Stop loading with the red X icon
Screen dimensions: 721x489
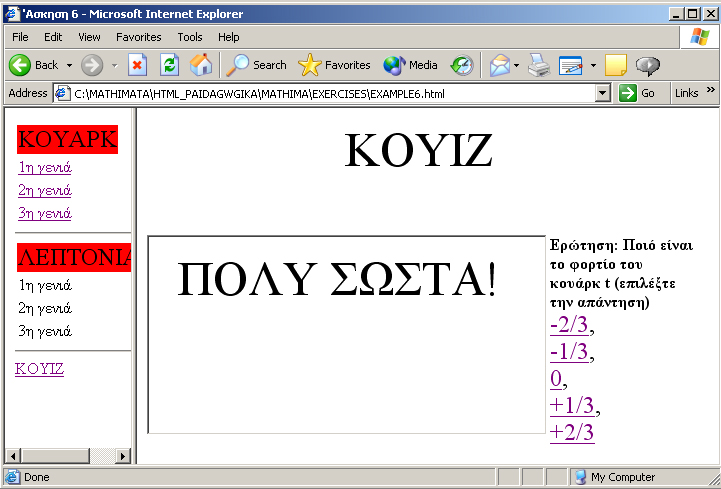click(137, 65)
